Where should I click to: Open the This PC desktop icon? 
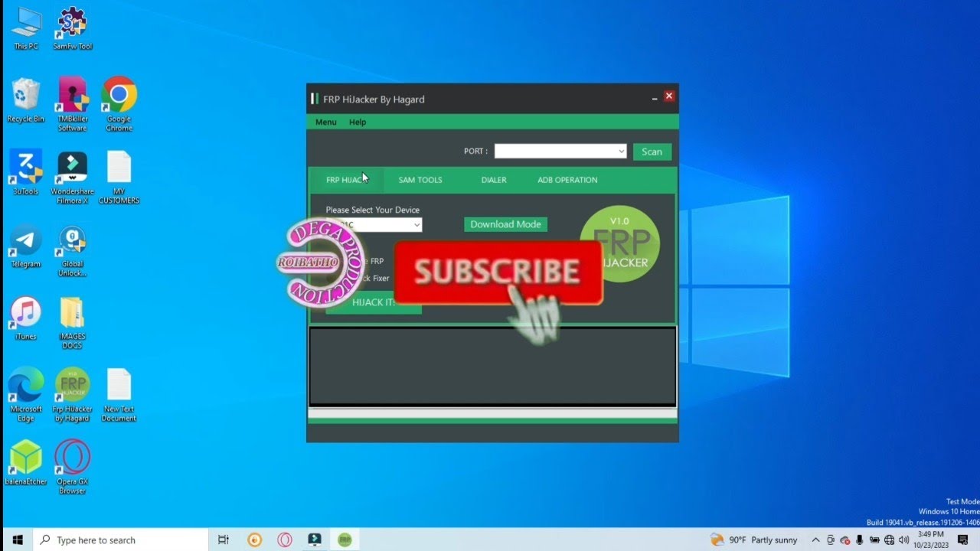point(26,28)
